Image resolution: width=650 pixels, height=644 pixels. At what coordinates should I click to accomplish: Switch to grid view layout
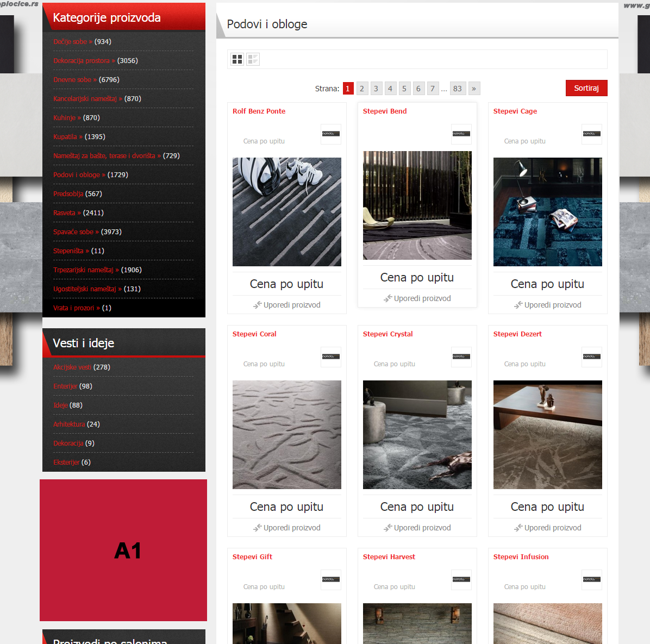click(x=237, y=59)
